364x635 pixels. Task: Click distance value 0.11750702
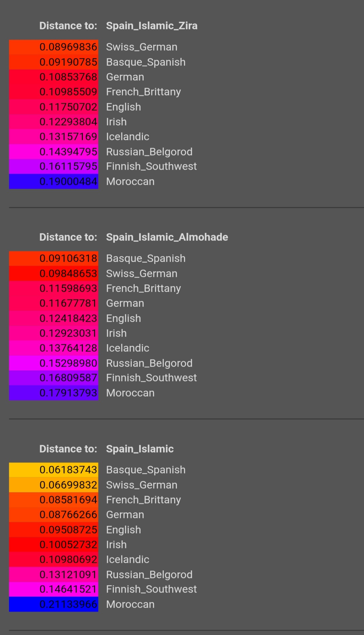[x=54, y=107]
